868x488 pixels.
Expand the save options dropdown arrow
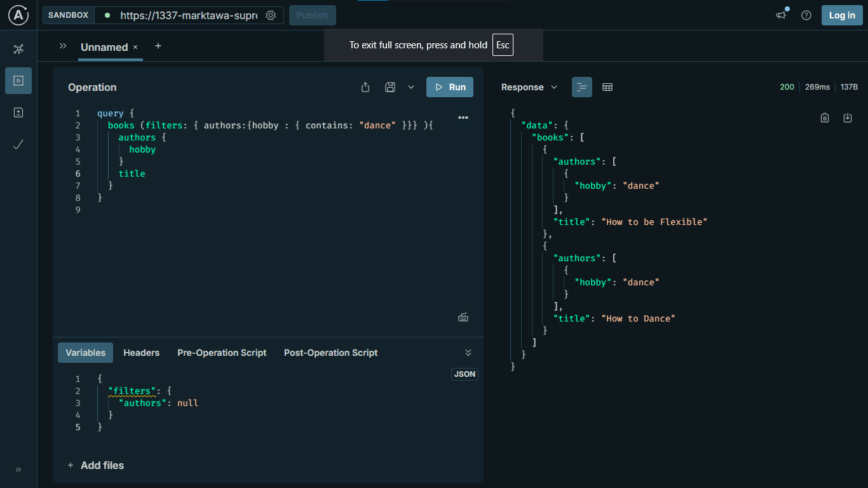[x=411, y=87]
